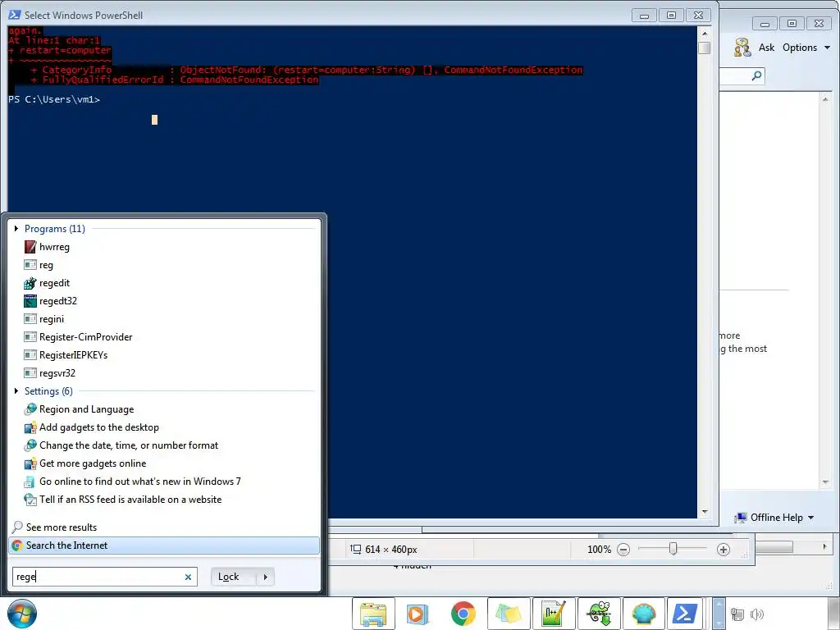The width and height of the screenshot is (840, 630).
Task: Switch to PowerShell on the taskbar
Action: pos(685,614)
